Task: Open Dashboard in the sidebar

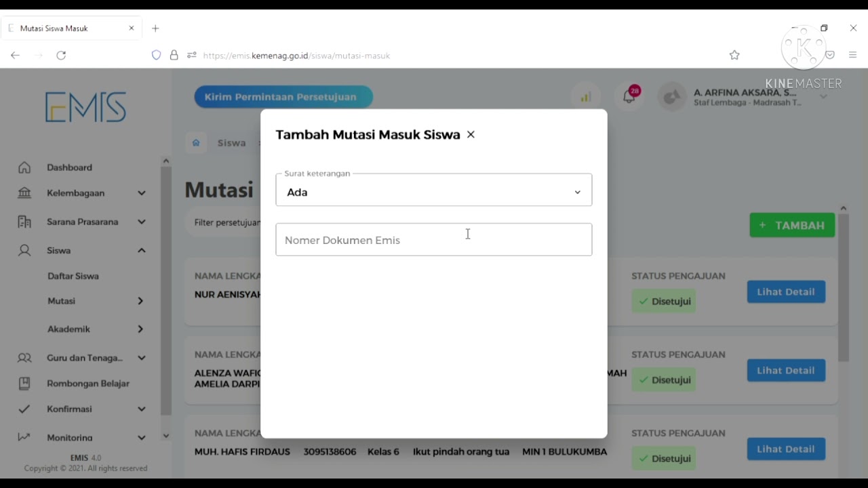Action: click(69, 167)
